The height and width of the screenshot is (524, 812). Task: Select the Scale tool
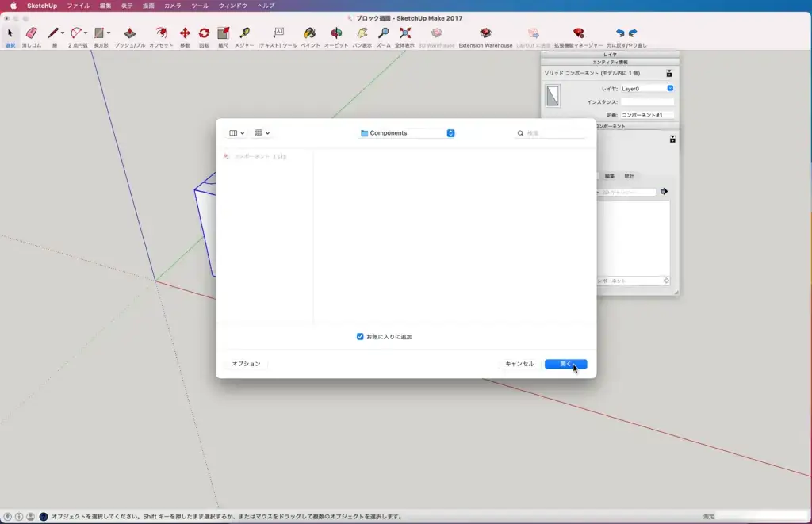[x=223, y=33]
